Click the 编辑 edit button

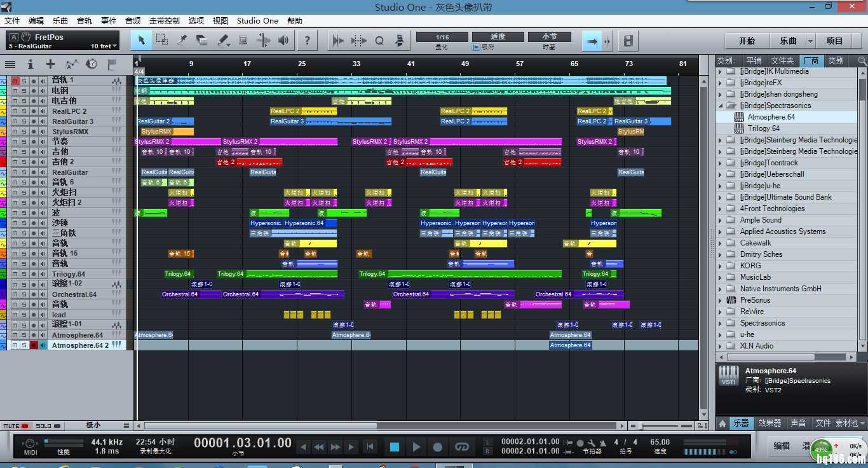click(782, 446)
